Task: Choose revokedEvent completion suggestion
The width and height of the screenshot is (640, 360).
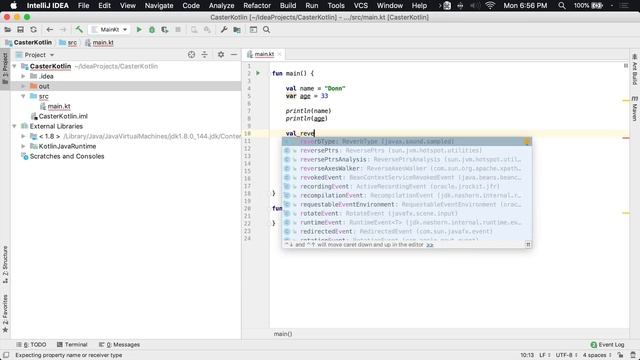Action: pos(407,177)
